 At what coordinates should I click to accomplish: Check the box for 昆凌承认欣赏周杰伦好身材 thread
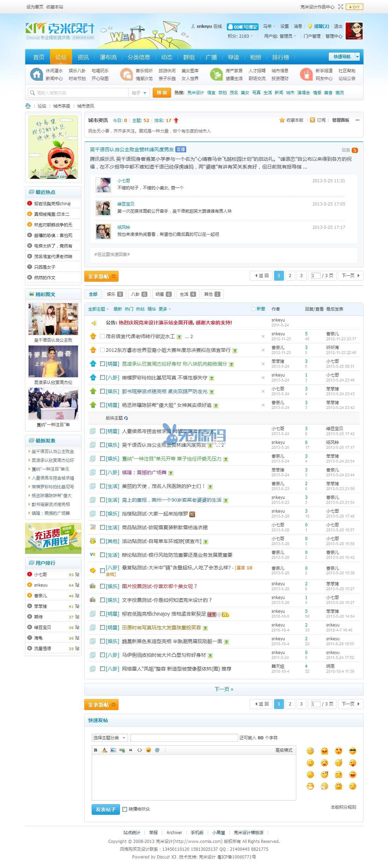tap(102, 363)
